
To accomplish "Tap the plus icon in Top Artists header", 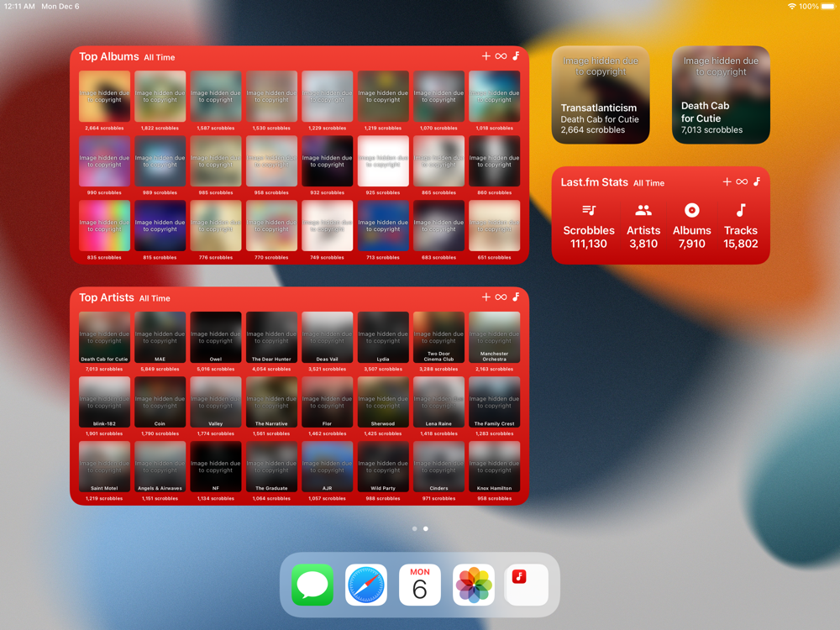I will (x=486, y=297).
